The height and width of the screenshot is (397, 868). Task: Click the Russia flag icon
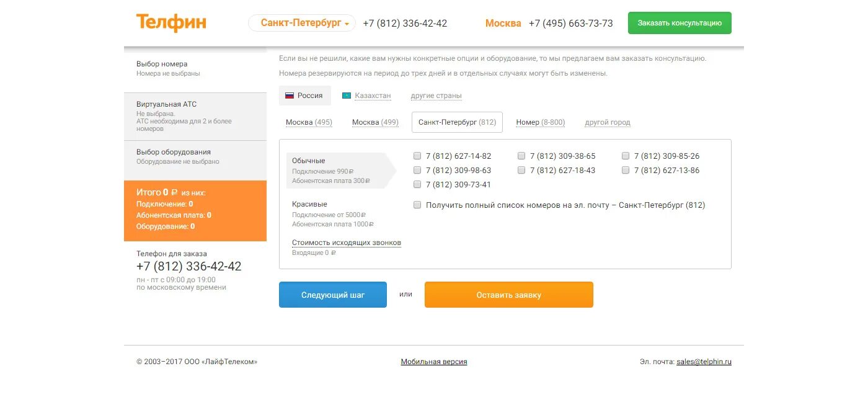coord(289,96)
